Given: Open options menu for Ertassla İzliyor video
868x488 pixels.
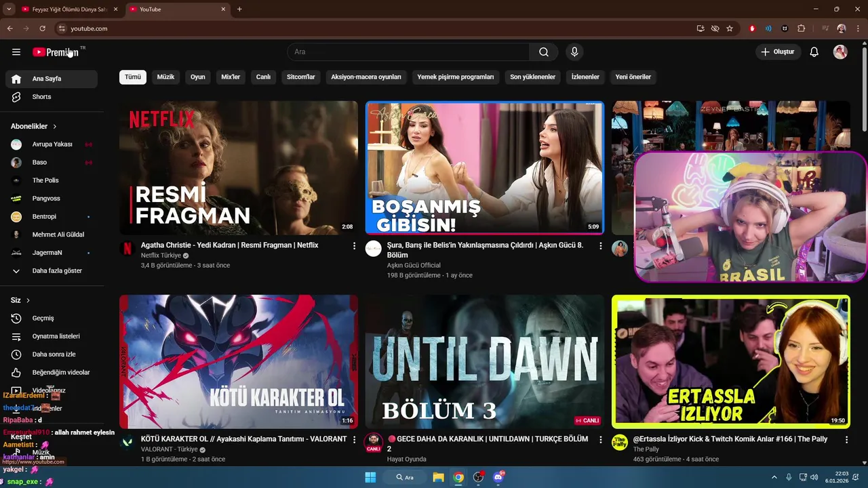Looking at the screenshot, I should (846, 440).
